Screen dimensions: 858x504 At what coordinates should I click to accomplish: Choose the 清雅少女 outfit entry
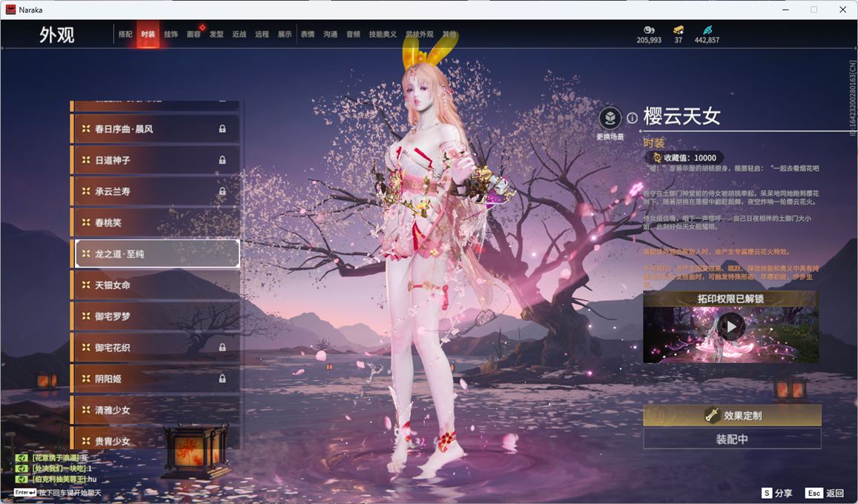156,410
